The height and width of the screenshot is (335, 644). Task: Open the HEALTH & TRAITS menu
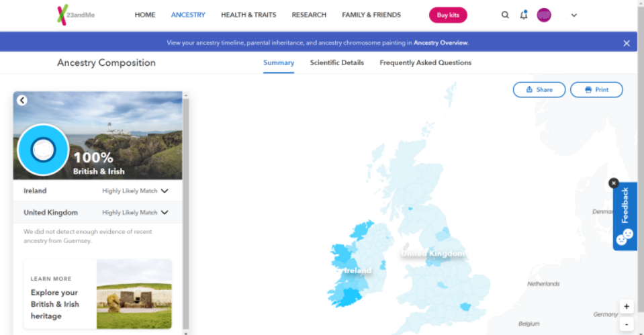click(248, 15)
